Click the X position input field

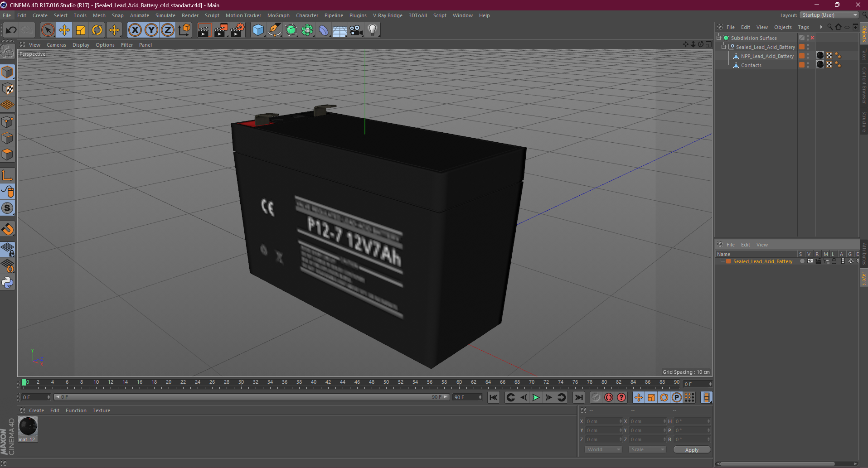pyautogui.click(x=604, y=421)
